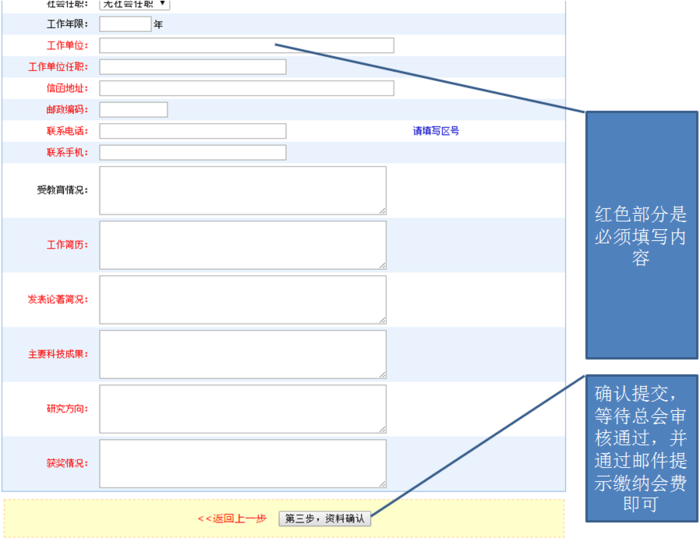Click the red 信函地址 label

(x=67, y=88)
